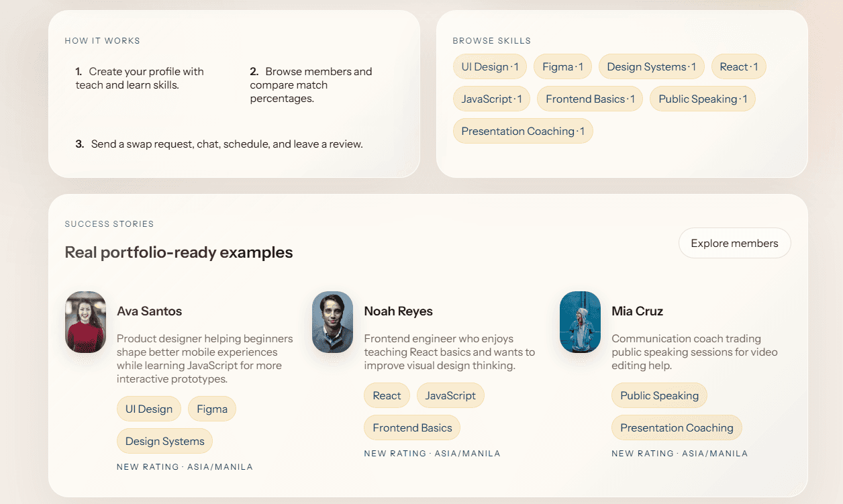Select the UI Design tag on Ava's card
The width and height of the screenshot is (843, 504).
(x=148, y=409)
